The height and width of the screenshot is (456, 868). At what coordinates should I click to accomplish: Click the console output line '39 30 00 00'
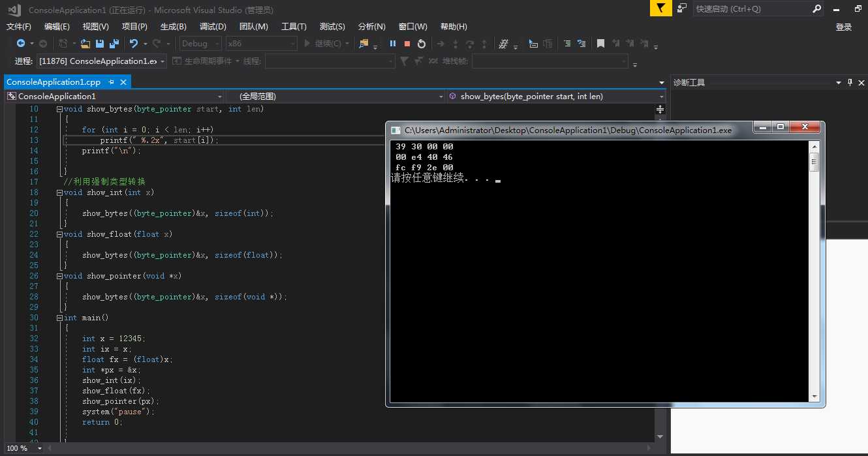(x=424, y=147)
